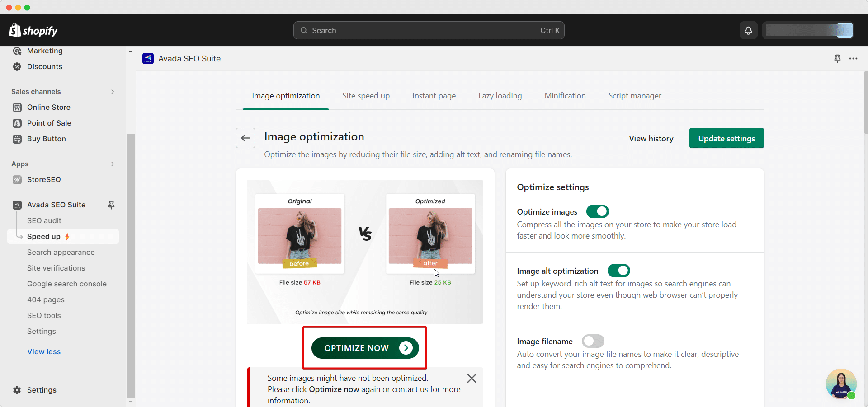Click the Update settings button

click(726, 138)
